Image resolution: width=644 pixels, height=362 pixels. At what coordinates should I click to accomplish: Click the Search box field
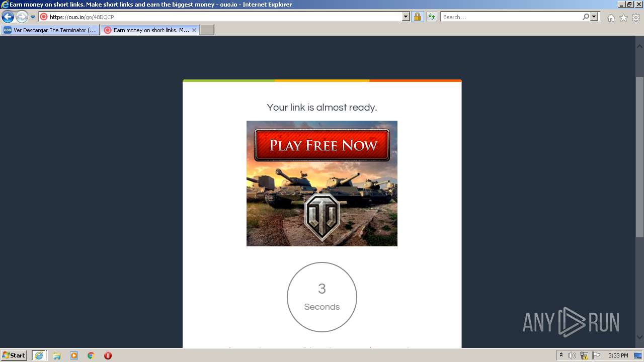point(511,17)
